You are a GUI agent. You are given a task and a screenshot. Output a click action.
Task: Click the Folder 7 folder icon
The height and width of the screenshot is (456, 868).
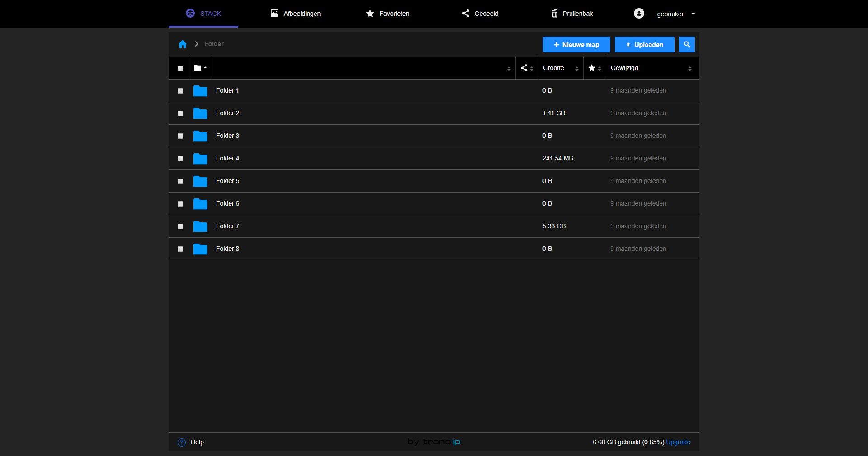200,226
